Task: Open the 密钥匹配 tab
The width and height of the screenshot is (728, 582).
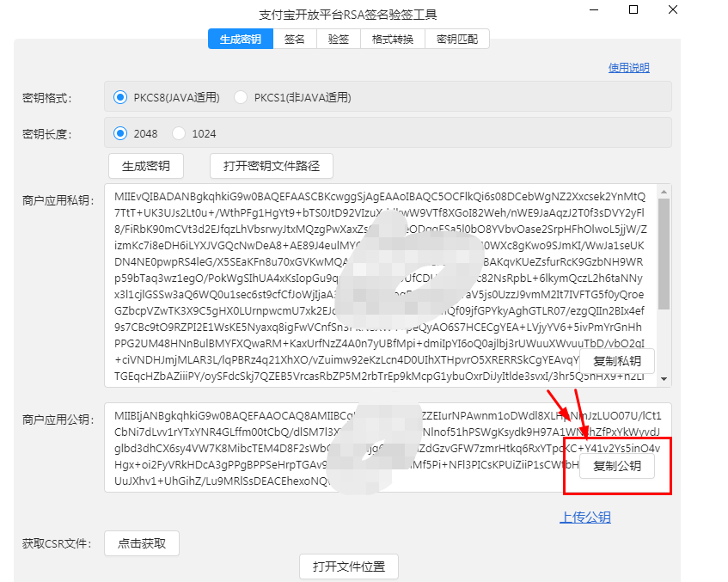Action: pos(457,39)
